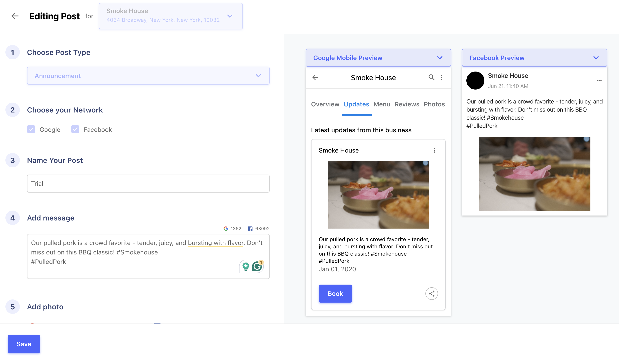The image size is (619, 364).
Task: Click the Grammarly-underlined phrase 'bursting with flavor'
Action: pyautogui.click(x=216, y=243)
